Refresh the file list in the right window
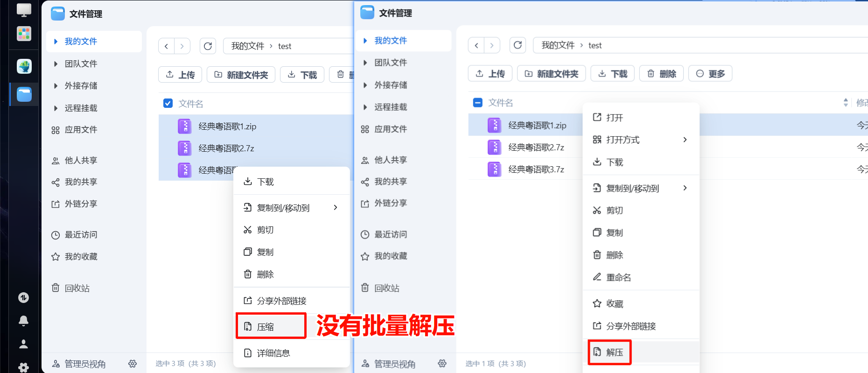Viewport: 868px width, 373px height. pyautogui.click(x=518, y=45)
